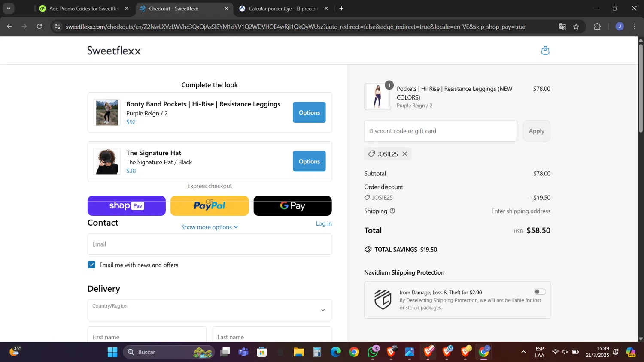Screen dimensions: 644x362
Task: Apply the discount code
Action: point(536,131)
